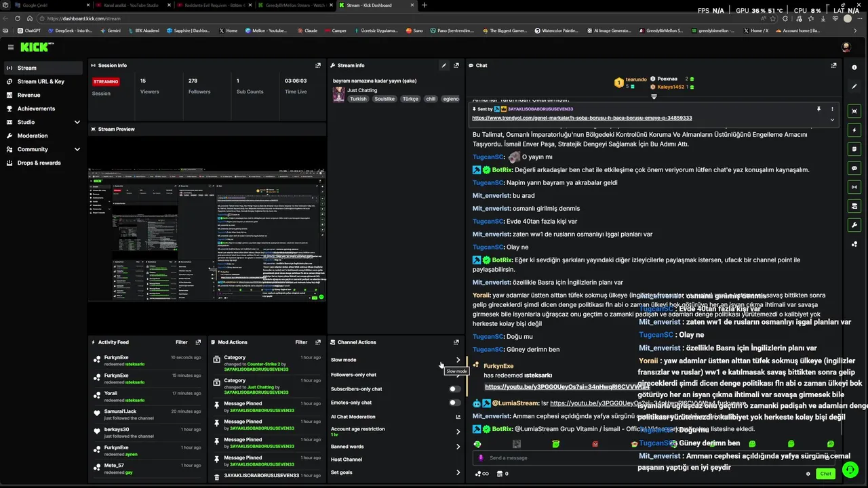Toggle the chat bubble widget in the right sidebar
Image resolution: width=868 pixels, height=488 pixels.
coord(854,167)
